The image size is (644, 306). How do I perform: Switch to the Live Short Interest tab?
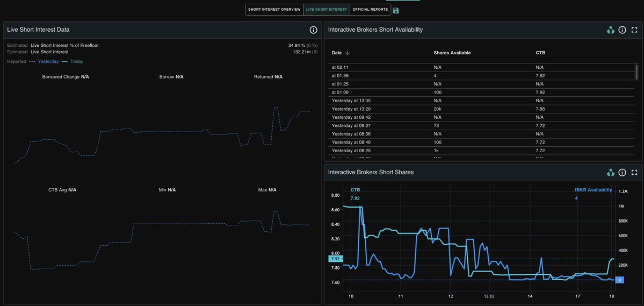click(x=327, y=10)
